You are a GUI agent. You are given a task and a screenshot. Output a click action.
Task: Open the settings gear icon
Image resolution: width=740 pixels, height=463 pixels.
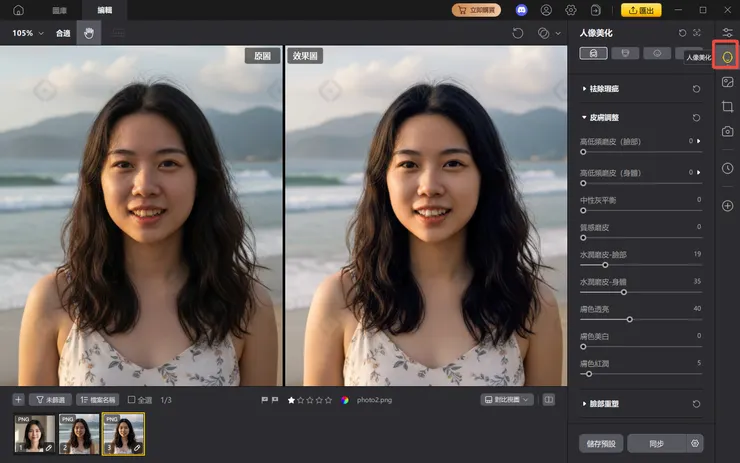point(571,10)
